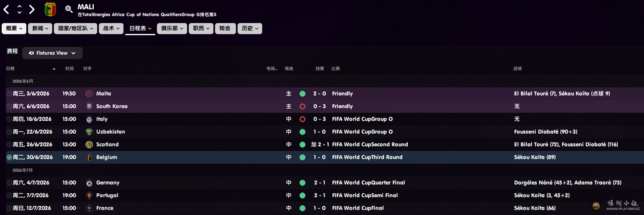
Task: Open the 战术 menu tab
Action: pyautogui.click(x=111, y=28)
